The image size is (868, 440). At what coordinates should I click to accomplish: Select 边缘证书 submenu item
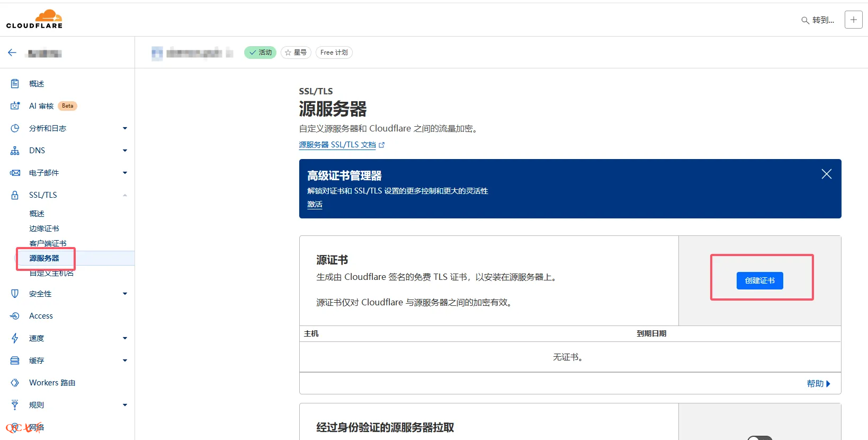(x=44, y=228)
